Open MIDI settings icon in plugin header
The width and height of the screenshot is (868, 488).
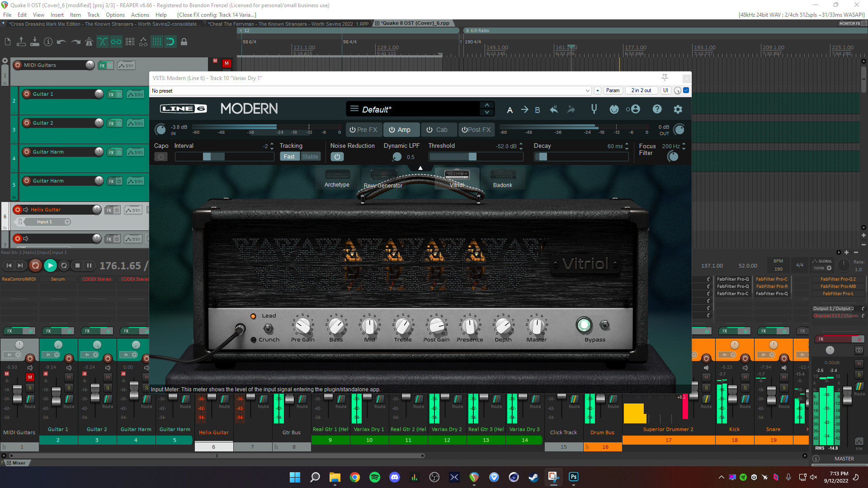point(614,109)
